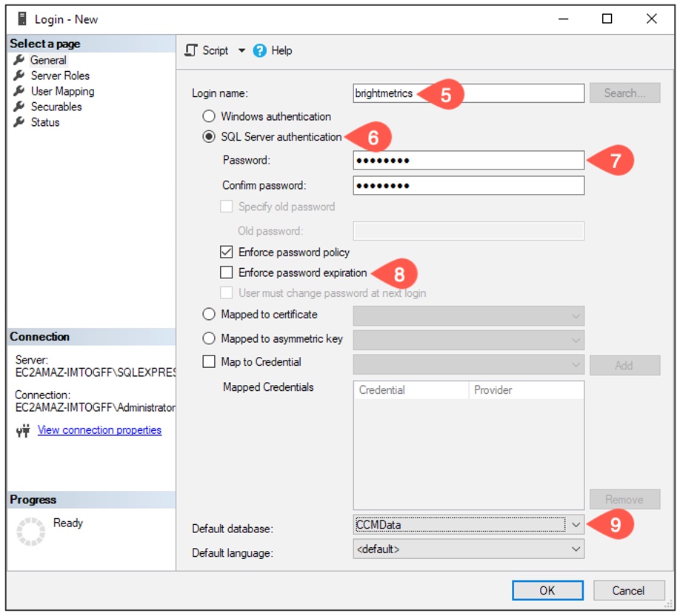
Task: Click the View connection properties link
Action: tap(99, 430)
